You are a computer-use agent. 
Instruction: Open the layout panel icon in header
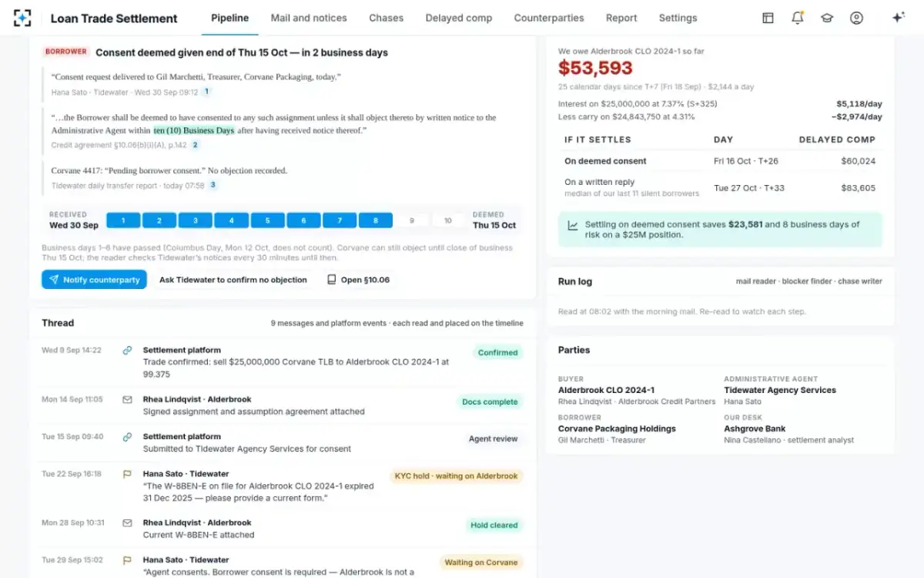click(768, 18)
